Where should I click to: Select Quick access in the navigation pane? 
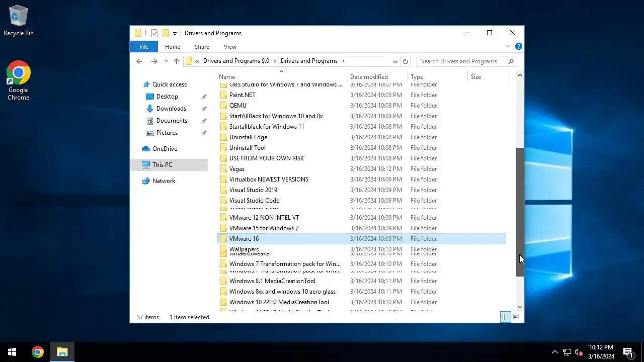coord(170,84)
